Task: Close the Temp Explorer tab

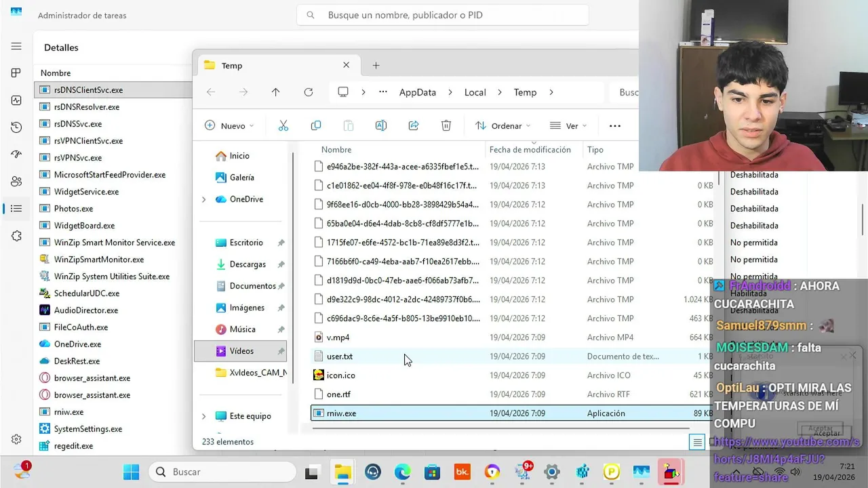Action: click(x=347, y=65)
